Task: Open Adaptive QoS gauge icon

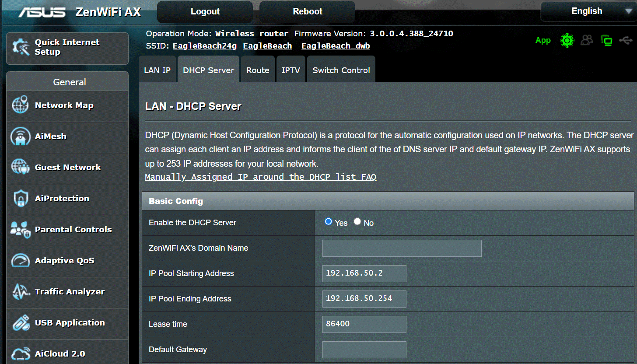Action: [21, 261]
